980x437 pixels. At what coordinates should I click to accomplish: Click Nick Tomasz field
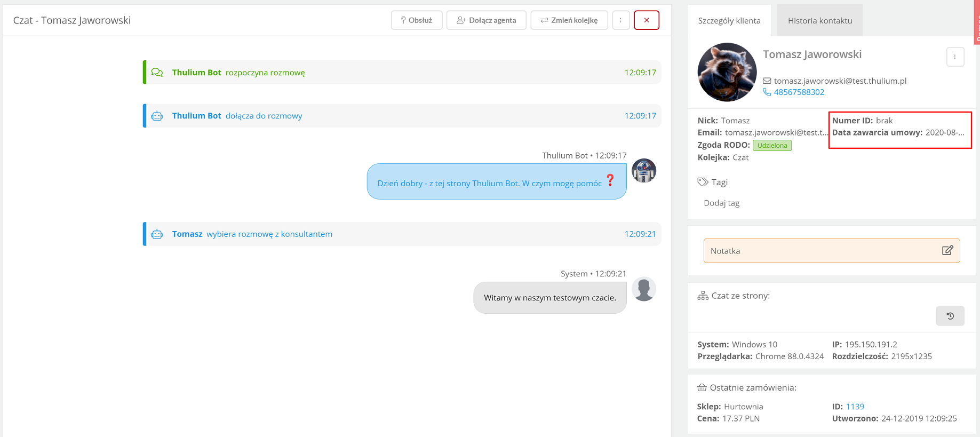click(x=723, y=121)
